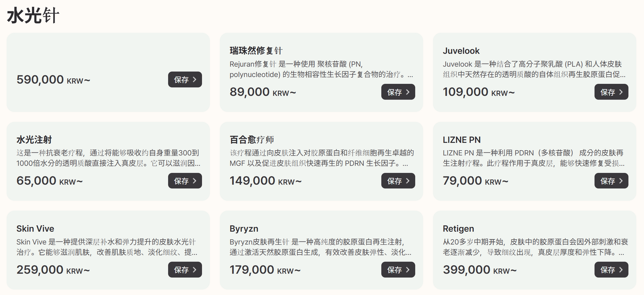Save the Byryzn treatment
644x295 pixels.
point(398,270)
